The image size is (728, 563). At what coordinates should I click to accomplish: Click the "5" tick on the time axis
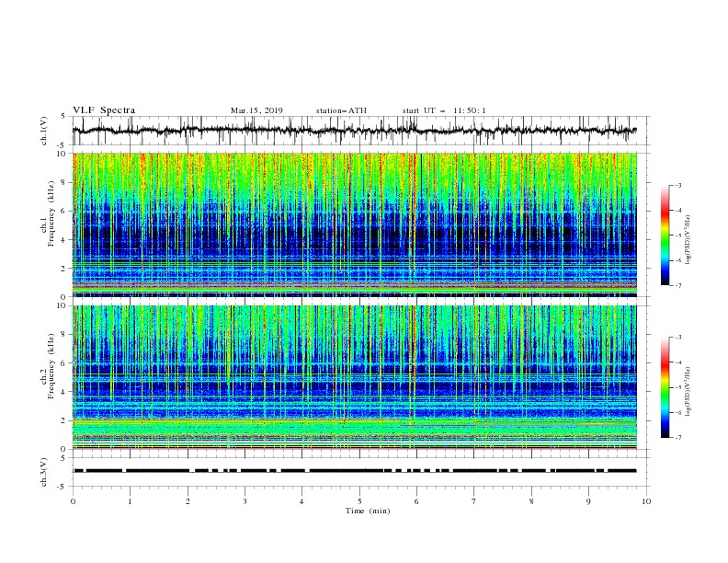[359, 501]
